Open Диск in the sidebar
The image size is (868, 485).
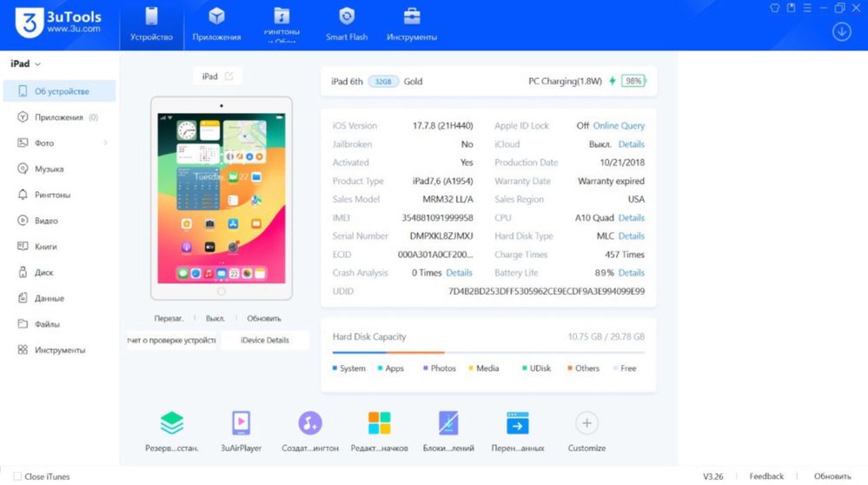pos(60,272)
